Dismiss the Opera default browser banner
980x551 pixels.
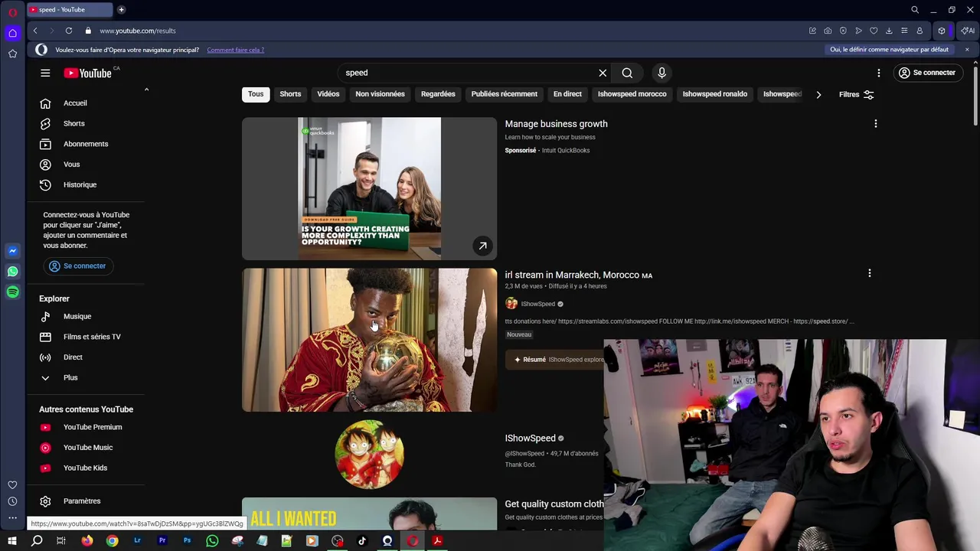(967, 50)
